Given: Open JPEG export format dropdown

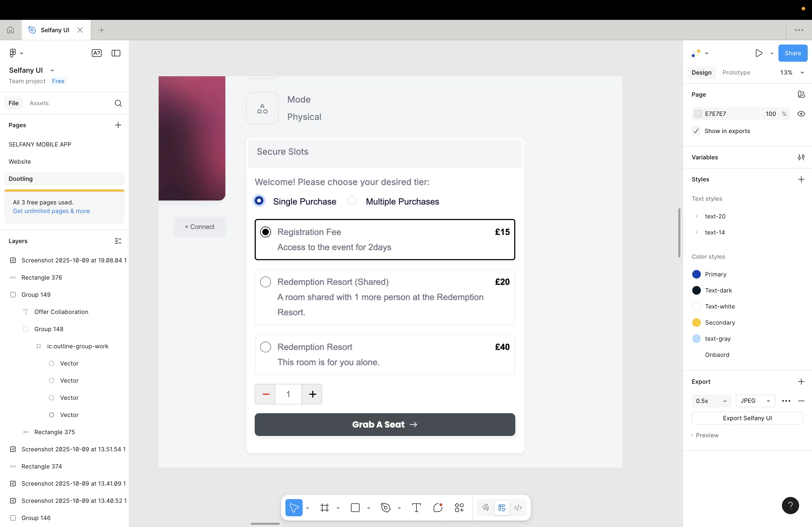Looking at the screenshot, I should point(755,401).
